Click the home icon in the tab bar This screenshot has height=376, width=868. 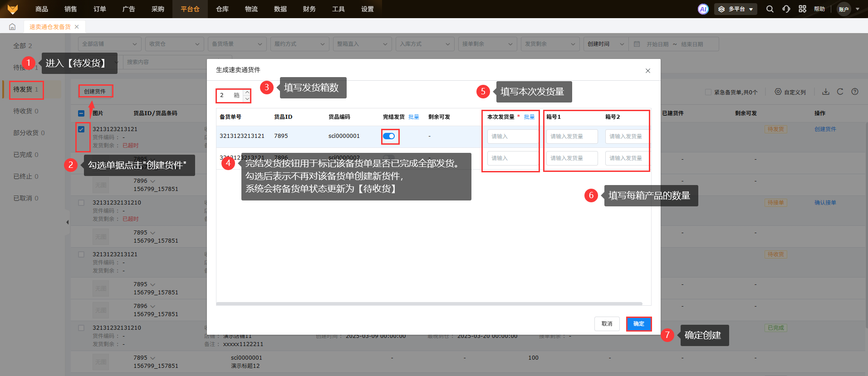(12, 27)
